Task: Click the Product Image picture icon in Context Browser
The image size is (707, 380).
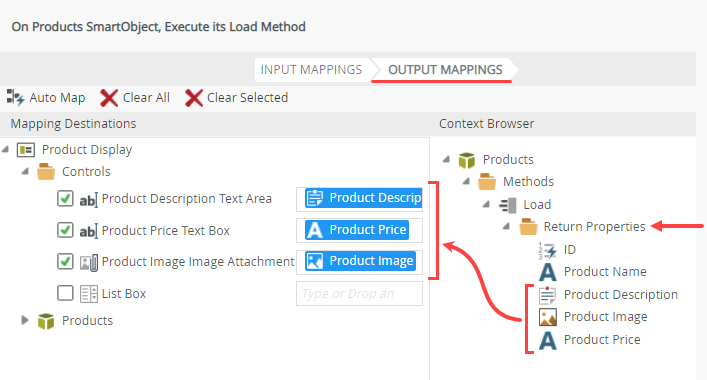Action: pyautogui.click(x=548, y=317)
